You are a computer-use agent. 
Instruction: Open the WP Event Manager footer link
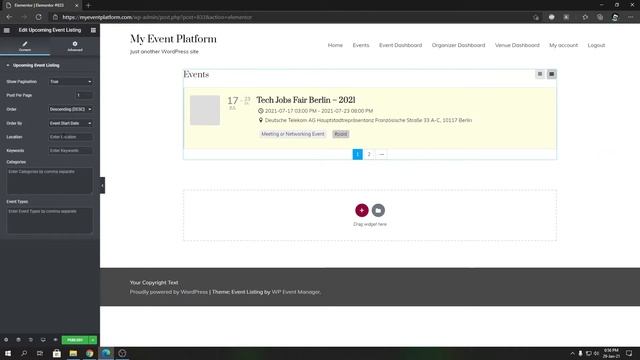tap(296, 292)
